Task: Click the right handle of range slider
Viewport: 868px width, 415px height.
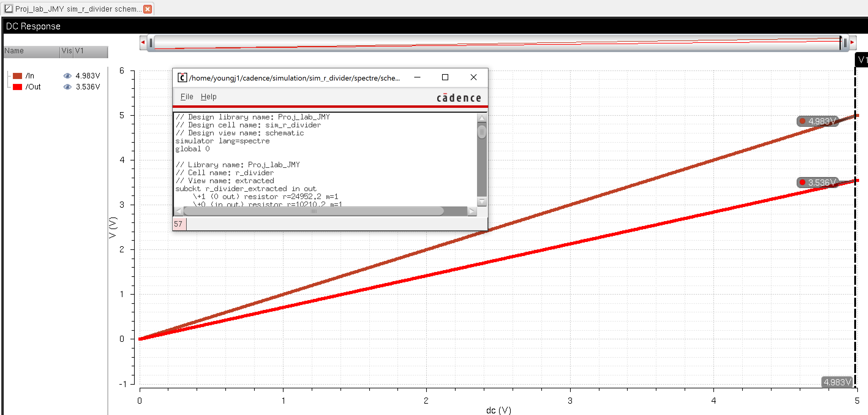Action: pyautogui.click(x=845, y=43)
